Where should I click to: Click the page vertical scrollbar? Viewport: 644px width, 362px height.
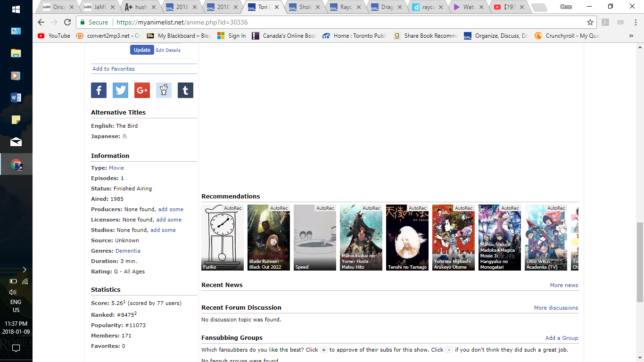[x=640, y=262]
